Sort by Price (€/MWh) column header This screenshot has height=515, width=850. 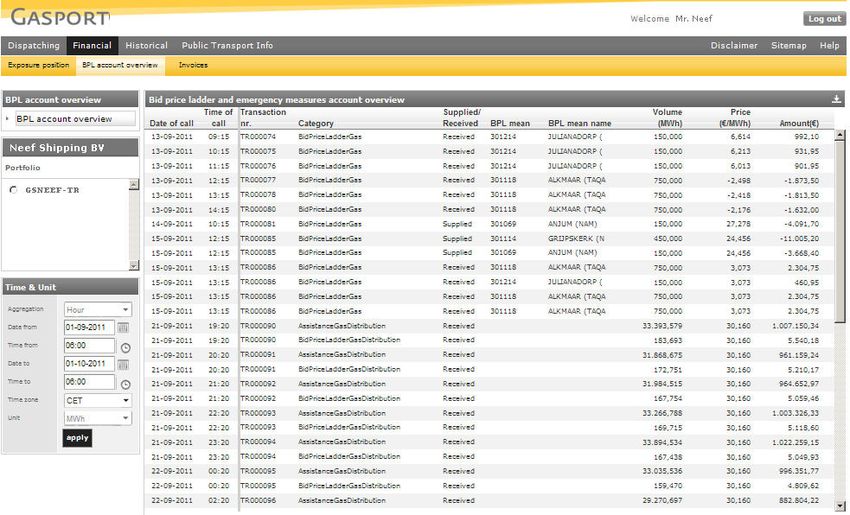click(735, 118)
